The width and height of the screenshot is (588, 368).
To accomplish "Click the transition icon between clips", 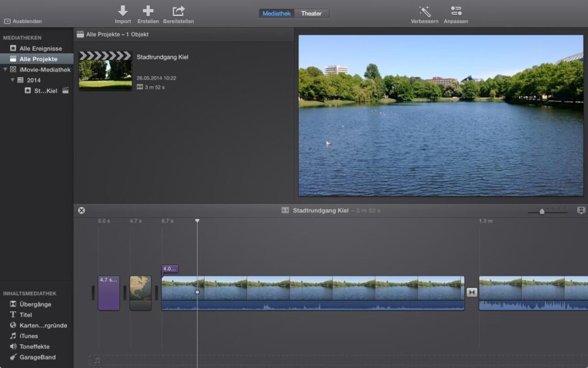I will click(471, 293).
